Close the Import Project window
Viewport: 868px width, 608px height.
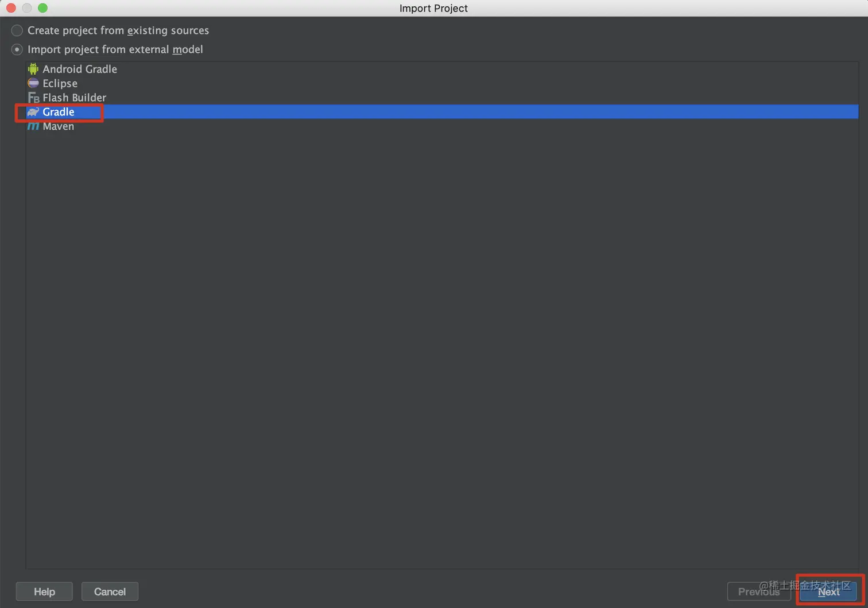pos(11,8)
